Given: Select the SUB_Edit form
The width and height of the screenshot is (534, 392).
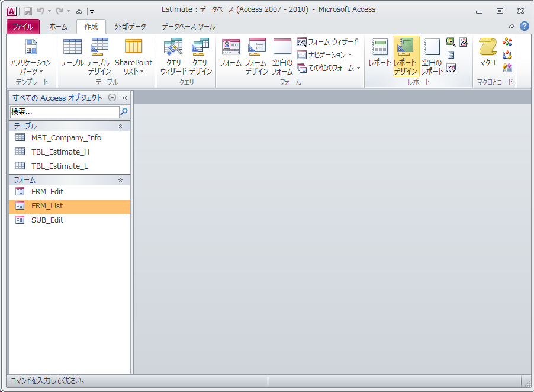Looking at the screenshot, I should (x=69, y=220).
